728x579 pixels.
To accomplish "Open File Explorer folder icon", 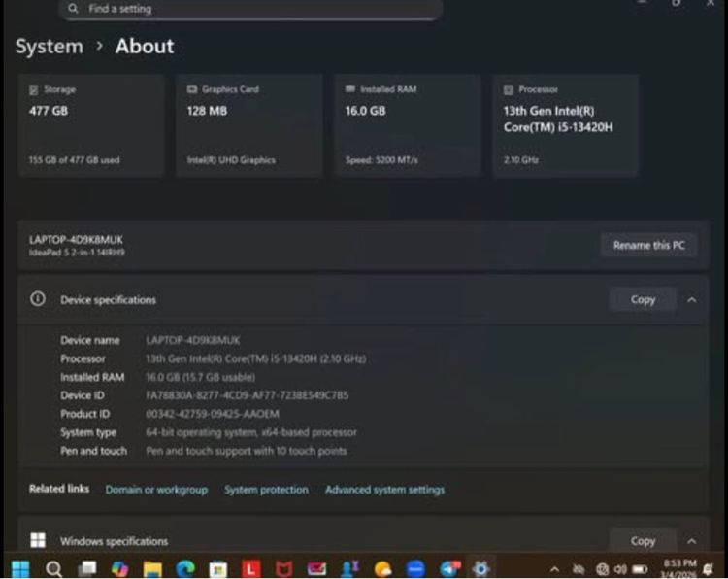I will point(152,568).
